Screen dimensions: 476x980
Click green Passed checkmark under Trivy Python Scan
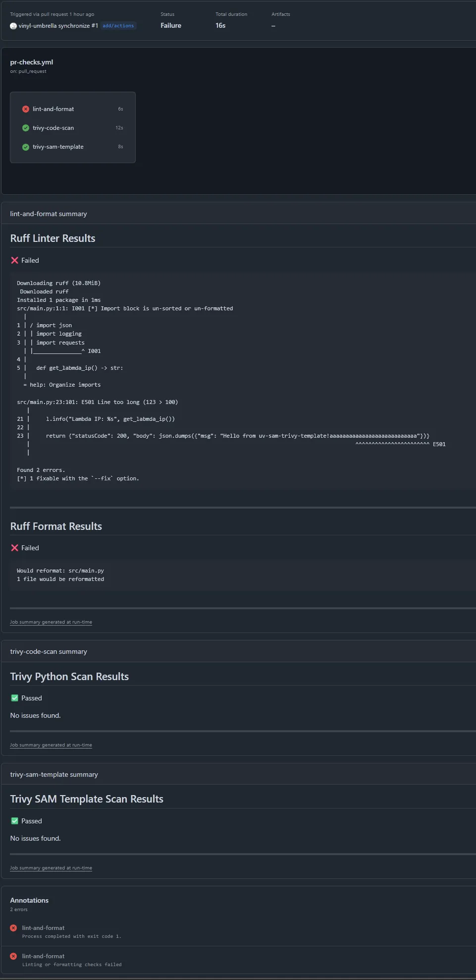(15, 698)
